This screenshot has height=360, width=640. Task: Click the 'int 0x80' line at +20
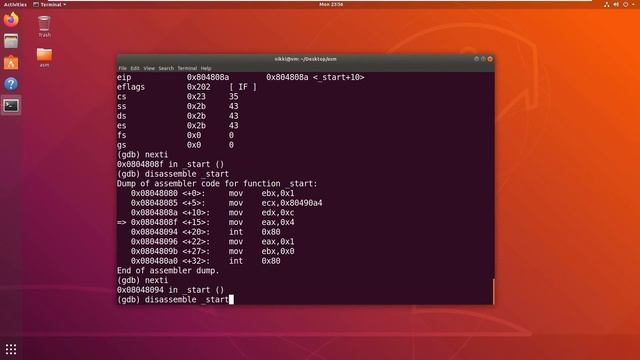(x=205, y=232)
